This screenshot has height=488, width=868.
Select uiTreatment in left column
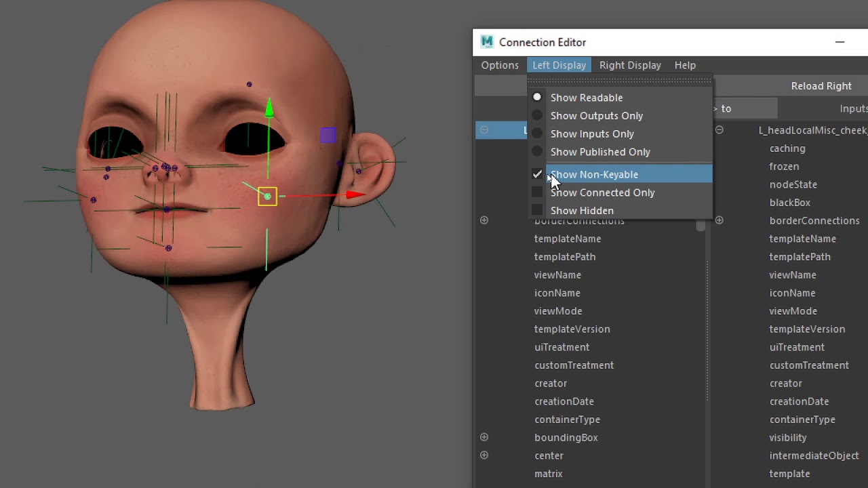[x=561, y=347]
